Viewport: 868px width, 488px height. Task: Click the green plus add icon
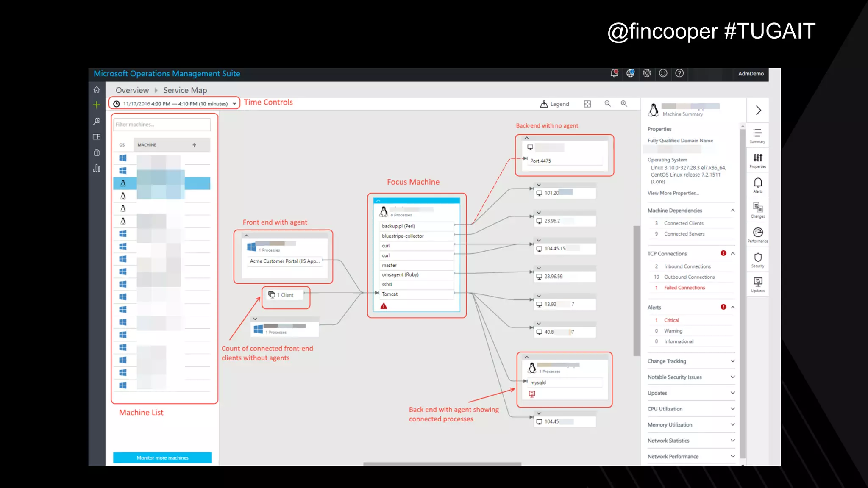[x=97, y=105]
